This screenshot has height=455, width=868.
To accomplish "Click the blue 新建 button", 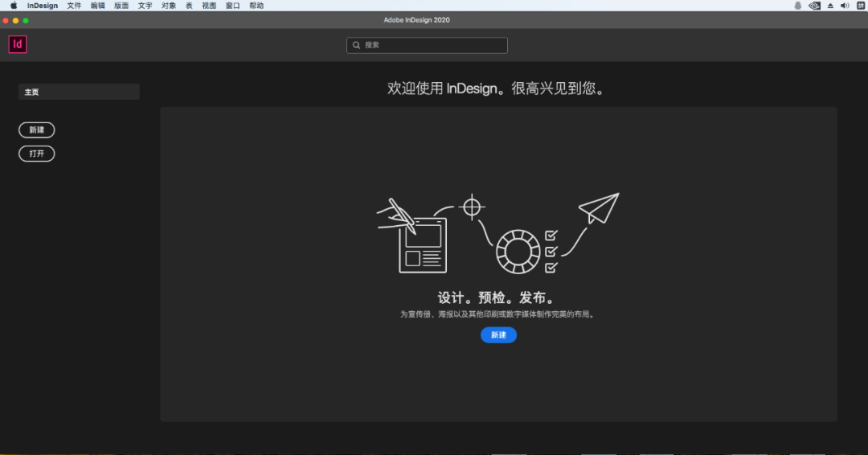I will [498, 335].
